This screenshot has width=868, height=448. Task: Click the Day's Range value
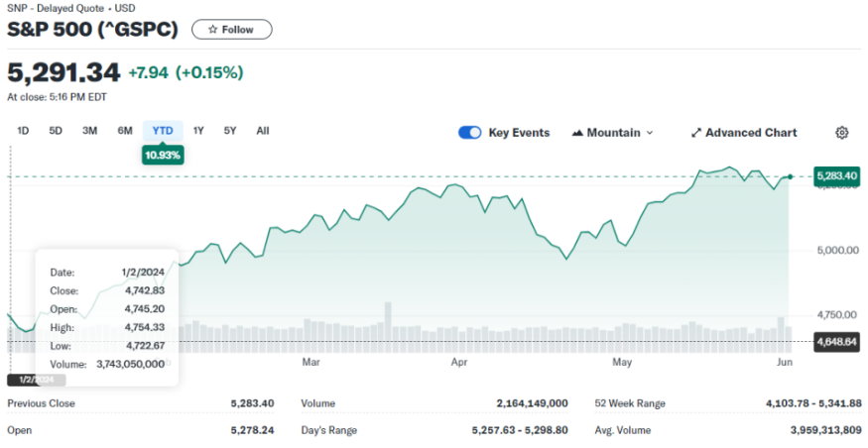520,430
